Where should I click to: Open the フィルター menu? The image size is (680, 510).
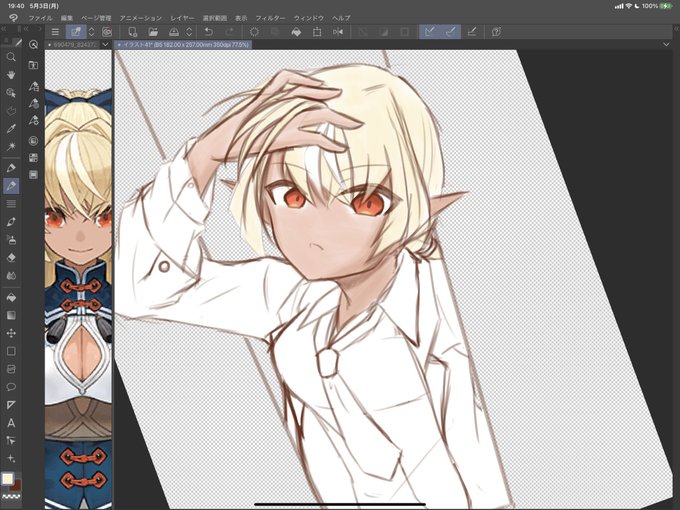coord(270,18)
